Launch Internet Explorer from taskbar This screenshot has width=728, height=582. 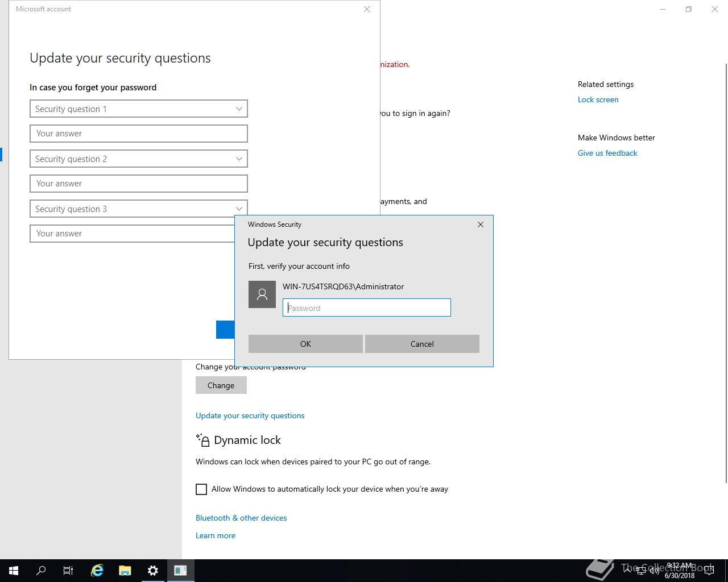97,570
